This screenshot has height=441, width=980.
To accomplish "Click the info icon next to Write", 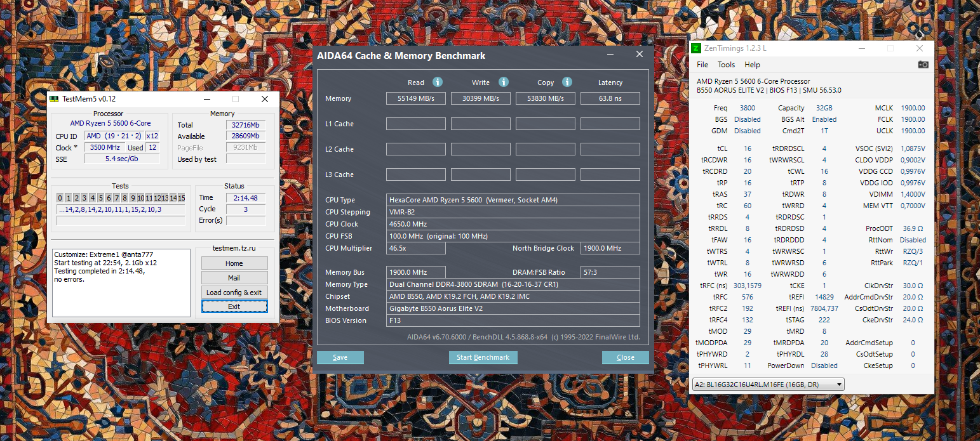I will pos(504,82).
